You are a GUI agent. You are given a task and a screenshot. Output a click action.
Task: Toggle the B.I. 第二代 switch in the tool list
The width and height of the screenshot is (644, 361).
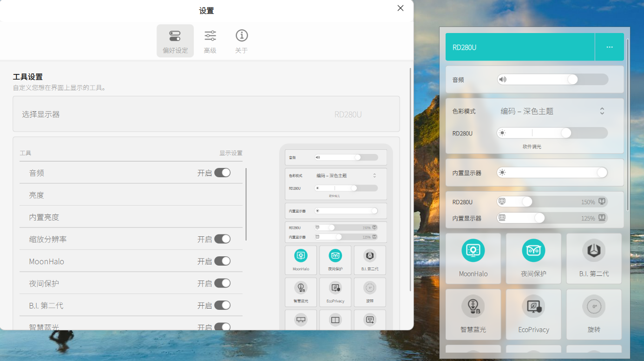pos(222,305)
